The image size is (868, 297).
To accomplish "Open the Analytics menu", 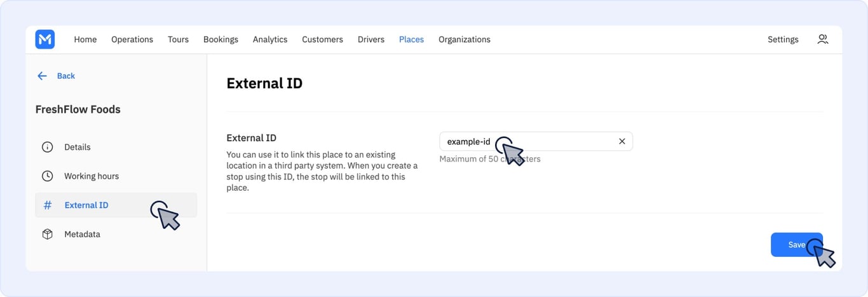I will (270, 39).
